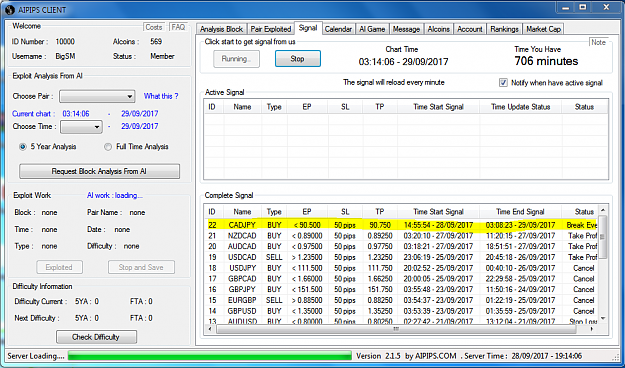Click the AIPIPS globe icon in title bar
Image resolution: width=625 pixels, height=368 pixels.
click(10, 10)
